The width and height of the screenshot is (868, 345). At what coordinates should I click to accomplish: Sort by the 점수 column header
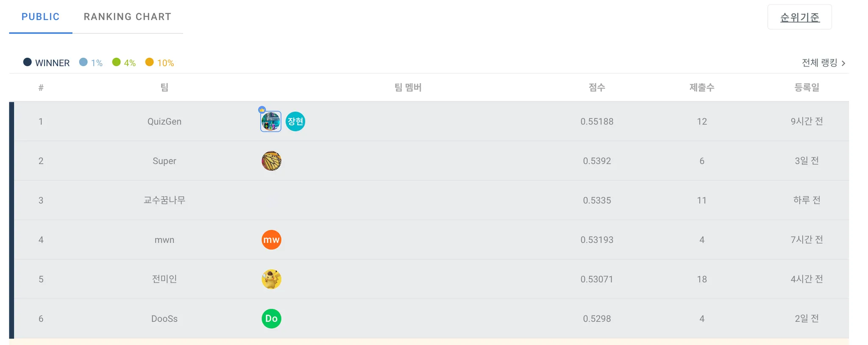tap(597, 87)
